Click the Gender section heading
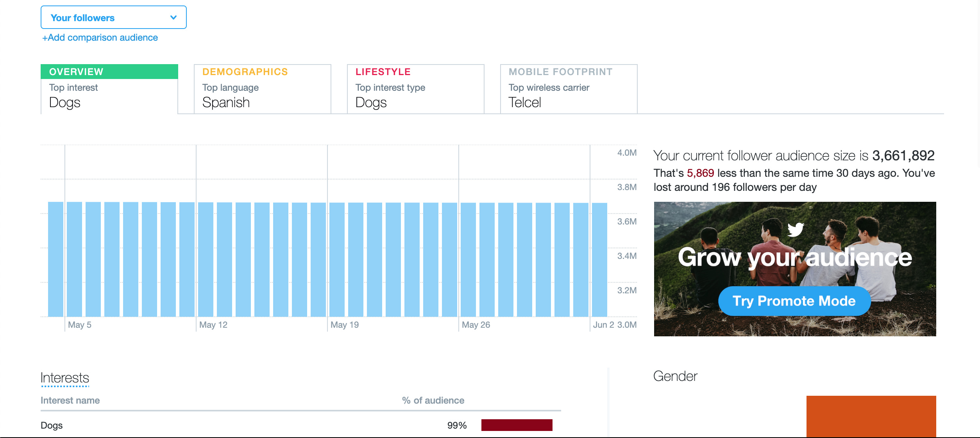The width and height of the screenshot is (980, 438). [675, 376]
